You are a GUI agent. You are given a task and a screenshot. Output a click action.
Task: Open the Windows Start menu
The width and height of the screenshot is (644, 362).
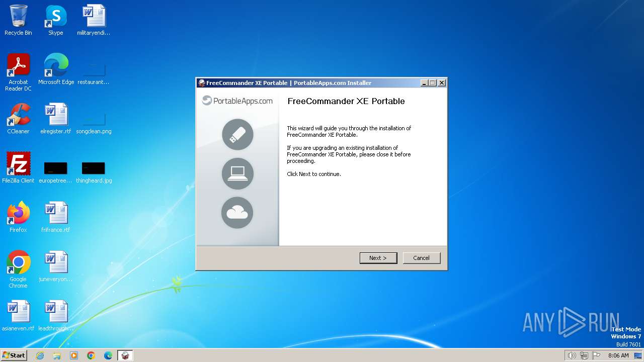coord(14,355)
